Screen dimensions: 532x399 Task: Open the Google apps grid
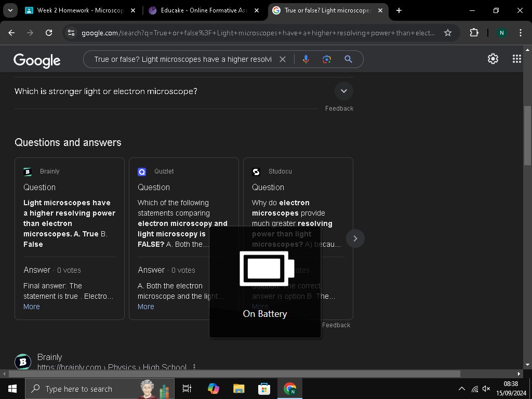[x=517, y=59]
